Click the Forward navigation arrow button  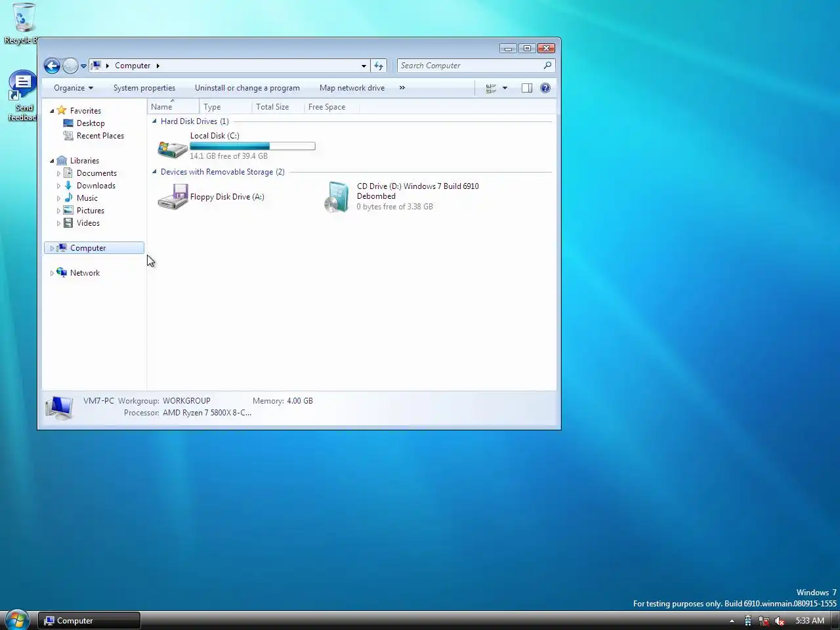(70, 66)
